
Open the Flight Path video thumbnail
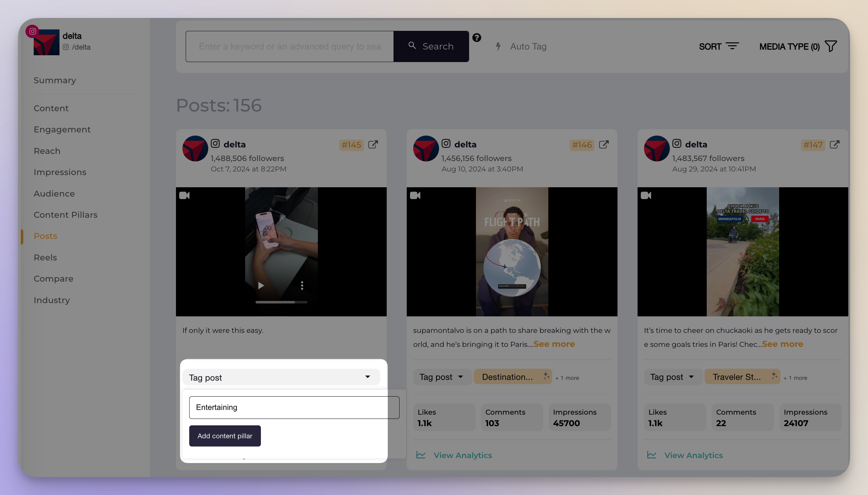click(x=512, y=252)
